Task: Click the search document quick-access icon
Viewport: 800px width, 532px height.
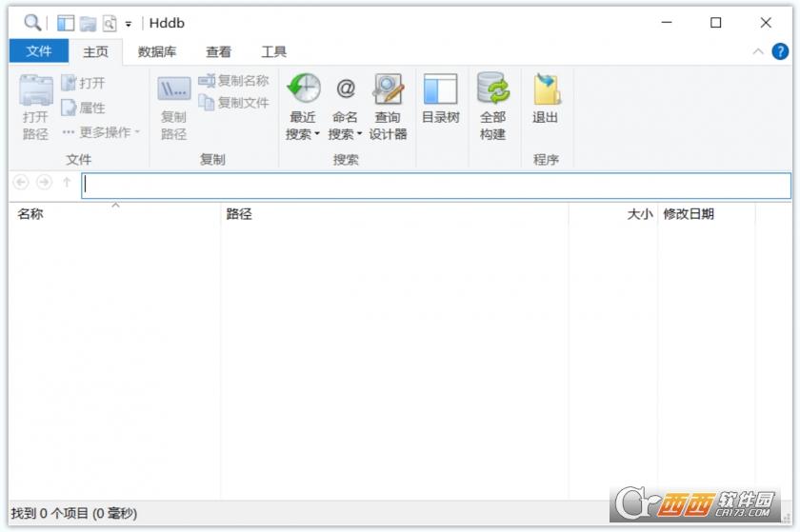Action: pyautogui.click(x=110, y=24)
